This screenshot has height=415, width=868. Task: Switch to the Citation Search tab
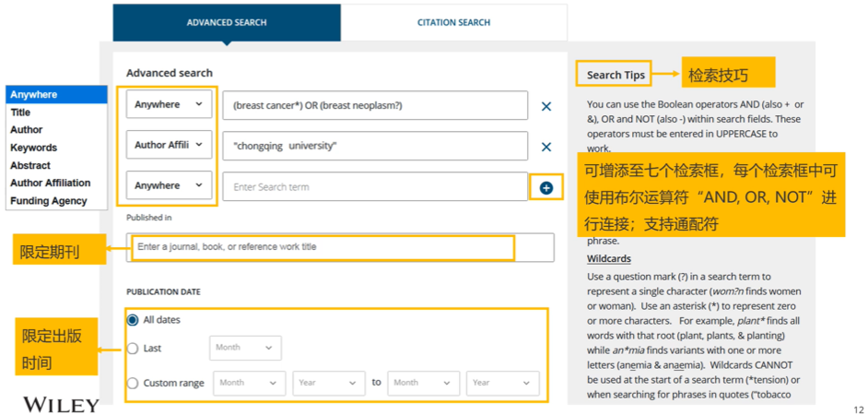[453, 22]
